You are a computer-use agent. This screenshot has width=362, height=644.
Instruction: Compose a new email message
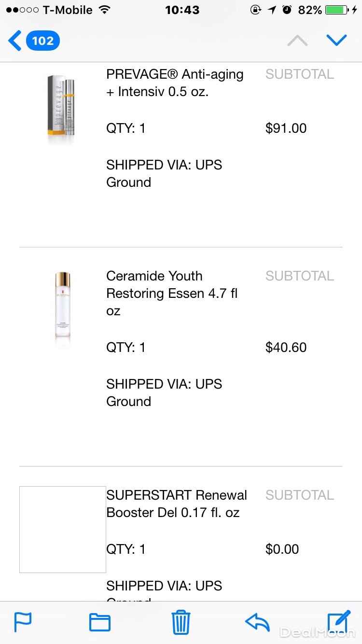pyautogui.click(x=338, y=621)
